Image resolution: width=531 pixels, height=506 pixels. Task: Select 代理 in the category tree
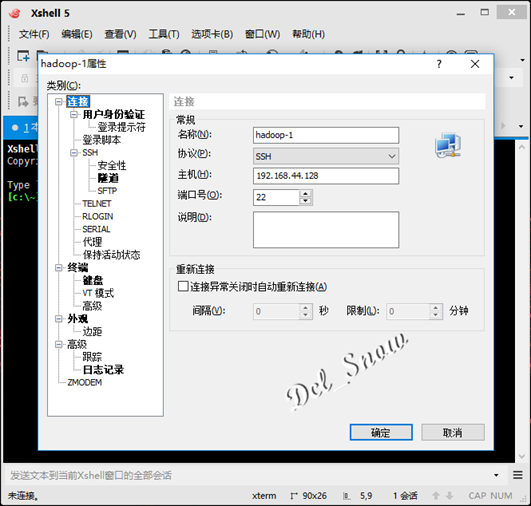[x=92, y=242]
